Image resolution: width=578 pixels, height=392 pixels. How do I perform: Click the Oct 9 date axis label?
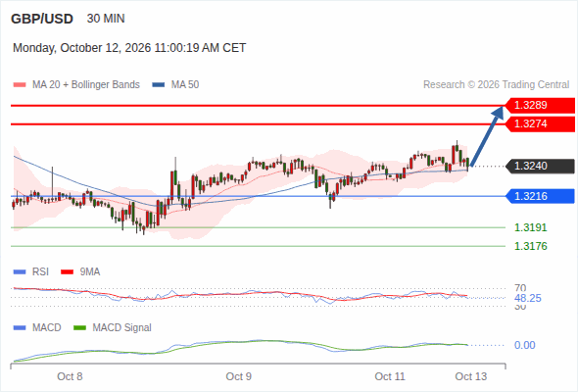(x=238, y=376)
